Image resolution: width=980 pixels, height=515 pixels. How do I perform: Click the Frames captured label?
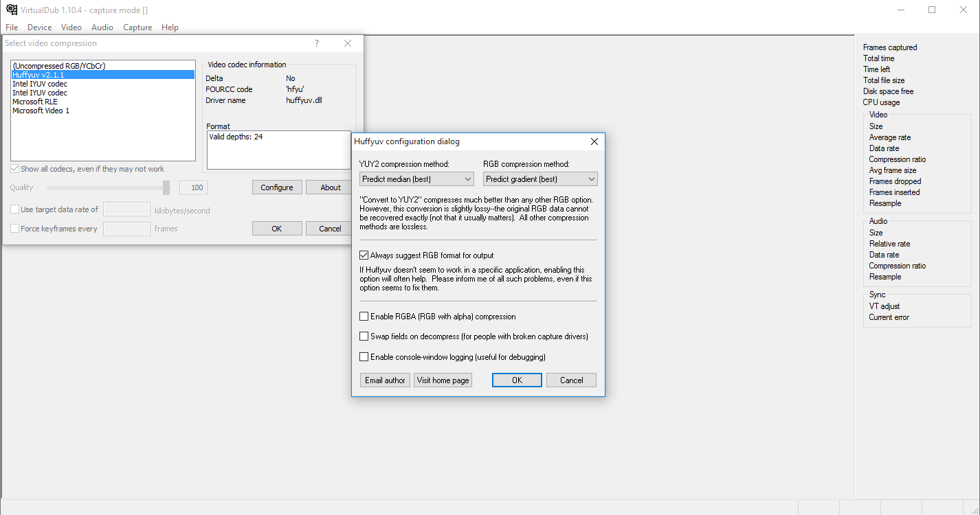[890, 47]
